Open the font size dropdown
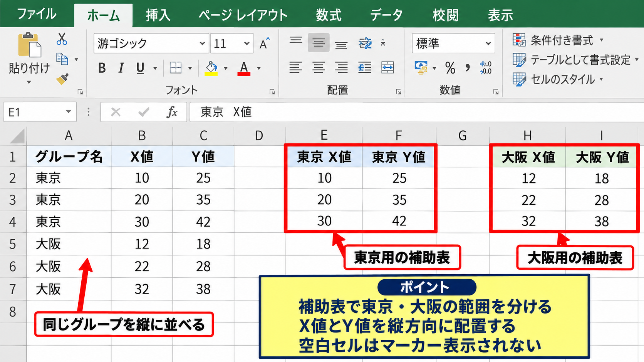This screenshot has height=362, width=644. (x=247, y=43)
